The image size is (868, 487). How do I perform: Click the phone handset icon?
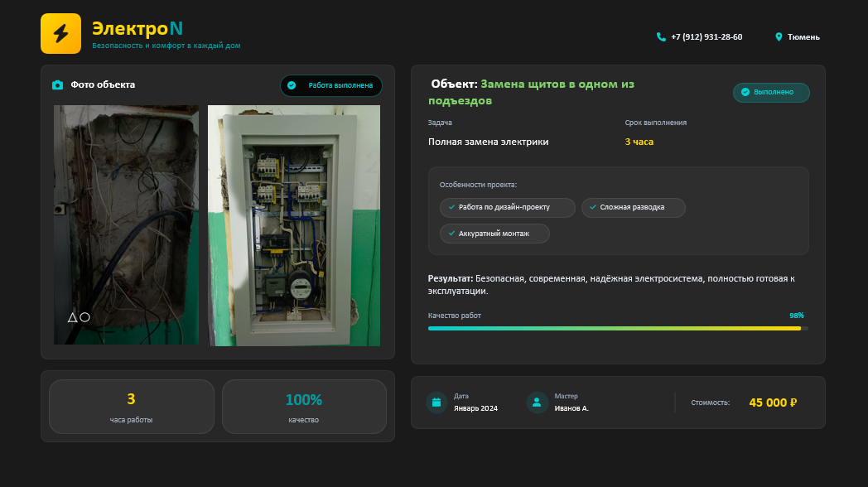point(661,37)
